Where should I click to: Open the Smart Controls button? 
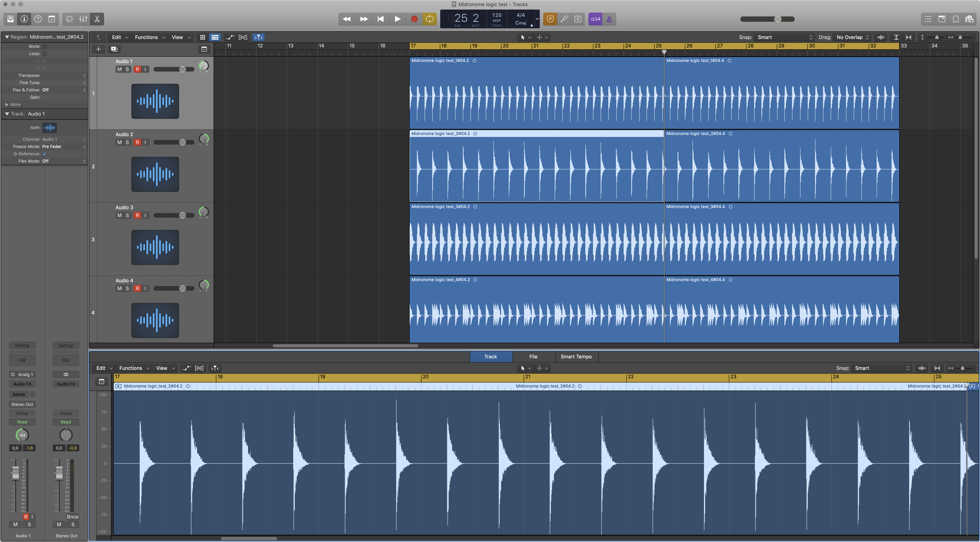click(69, 19)
